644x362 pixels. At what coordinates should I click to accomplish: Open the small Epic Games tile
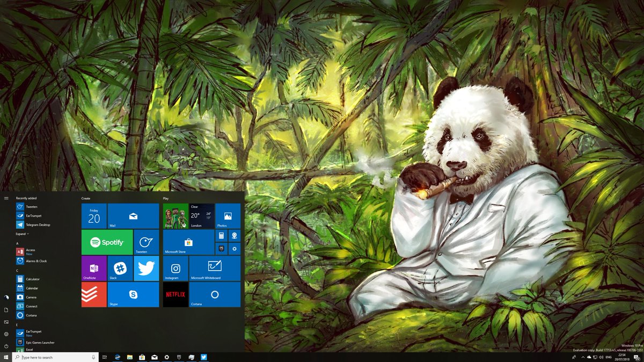tap(221, 249)
